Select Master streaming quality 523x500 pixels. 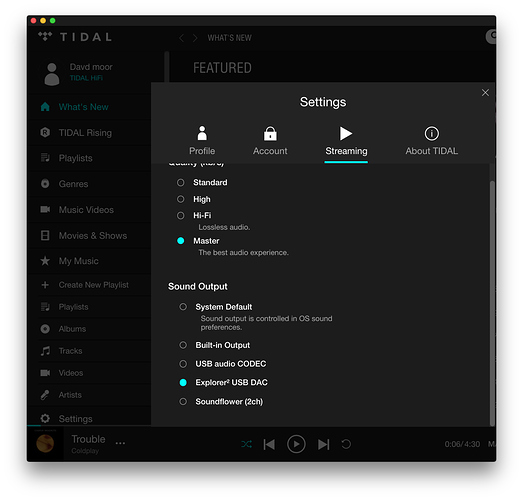pyautogui.click(x=180, y=241)
